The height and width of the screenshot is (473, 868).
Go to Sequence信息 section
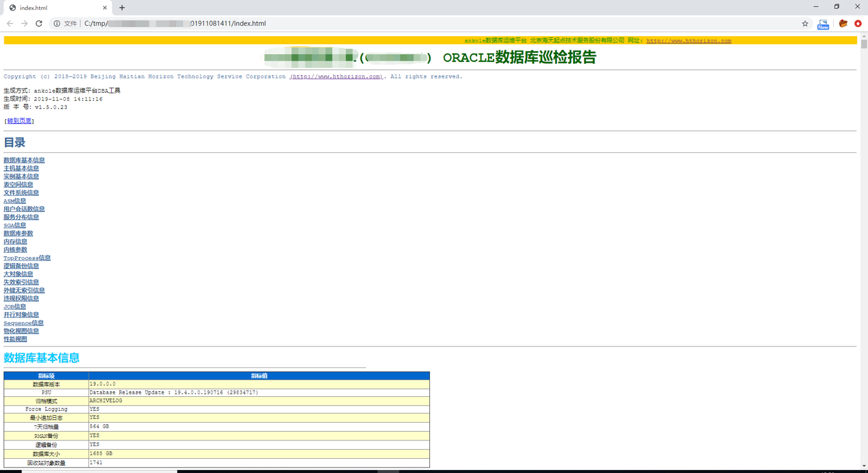tap(23, 323)
